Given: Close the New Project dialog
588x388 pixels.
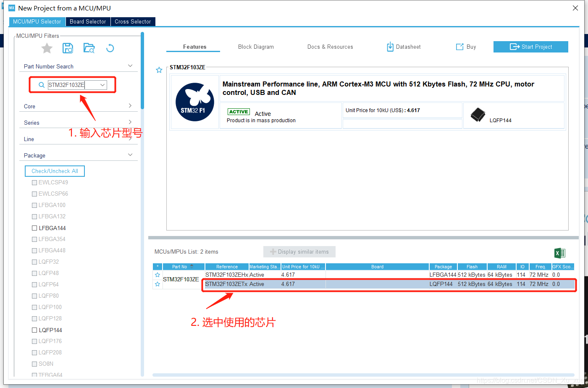Looking at the screenshot, I should pyautogui.click(x=575, y=8).
